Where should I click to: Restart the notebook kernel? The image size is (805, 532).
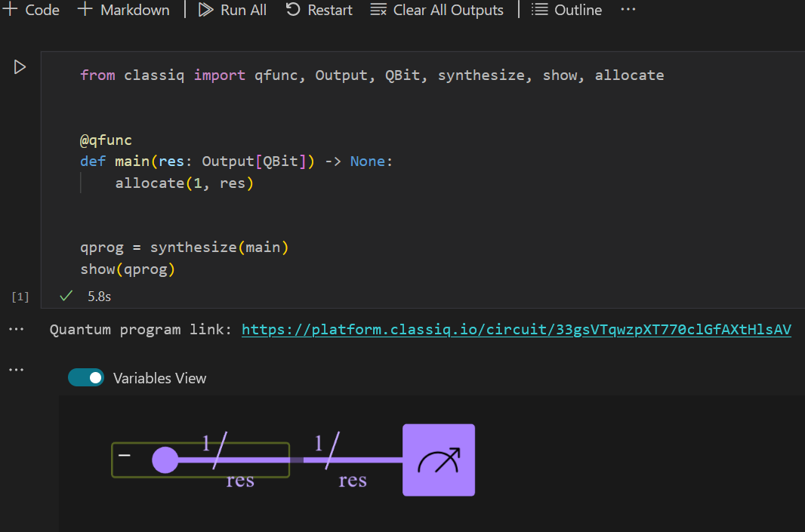319,10
